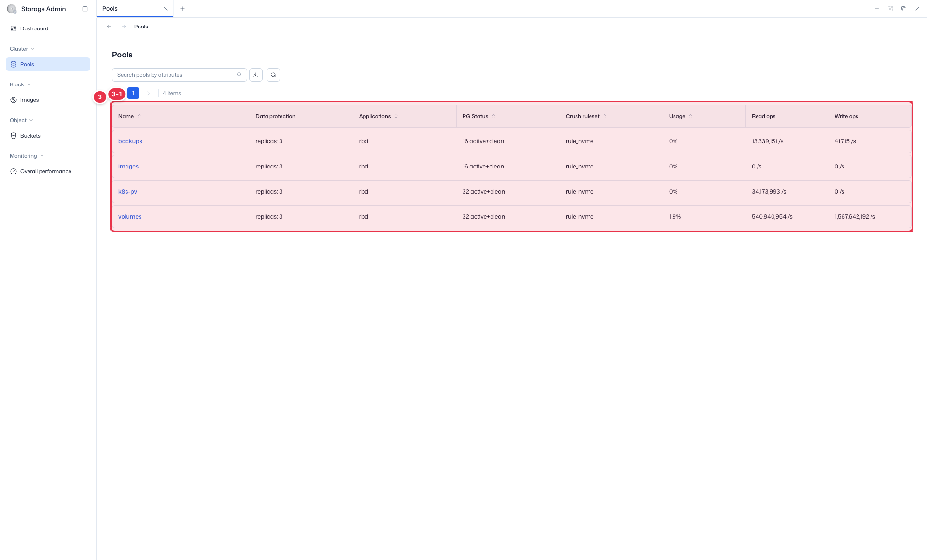The width and height of the screenshot is (927, 560).
Task: Collapse the Object section
Action: tap(21, 120)
